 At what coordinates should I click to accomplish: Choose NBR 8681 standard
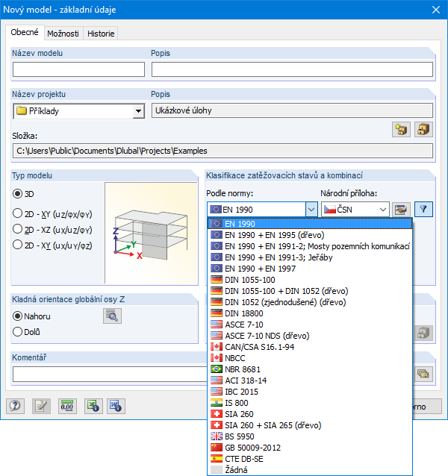[310, 369]
